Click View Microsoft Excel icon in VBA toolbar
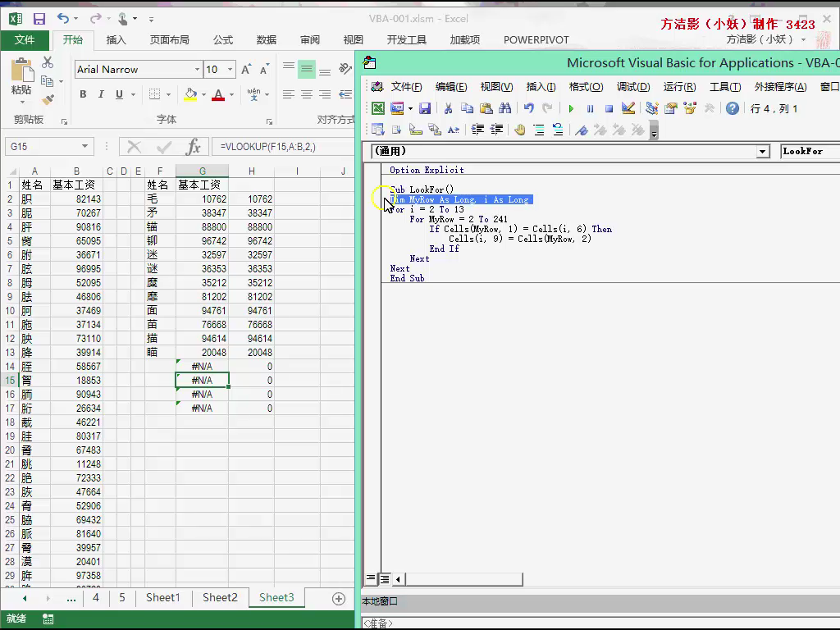Image resolution: width=840 pixels, height=630 pixels. pyautogui.click(x=377, y=108)
